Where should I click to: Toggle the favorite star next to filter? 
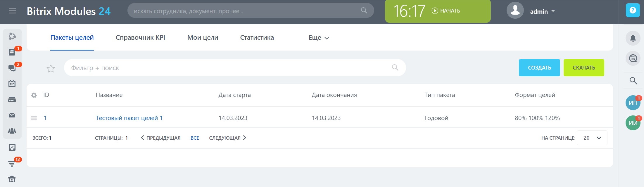[x=51, y=68]
